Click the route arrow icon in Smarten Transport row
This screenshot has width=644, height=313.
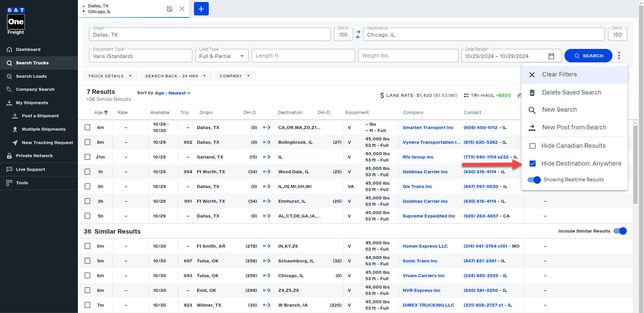point(267,127)
